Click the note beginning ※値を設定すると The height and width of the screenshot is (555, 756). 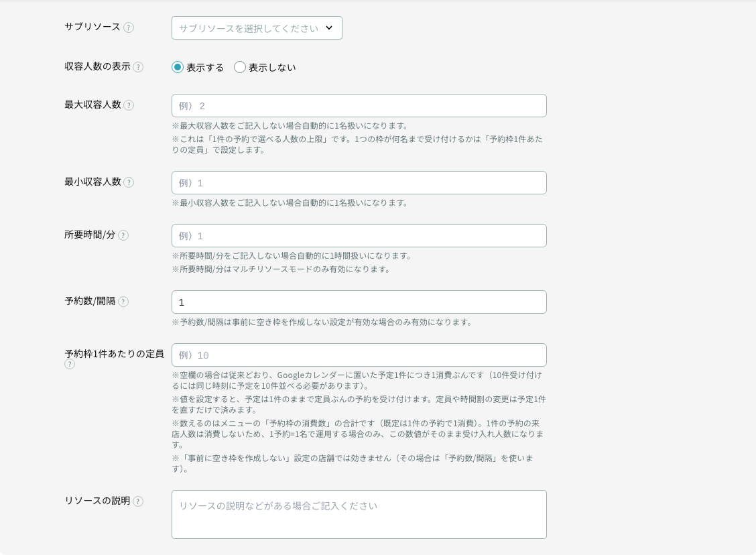click(359, 405)
